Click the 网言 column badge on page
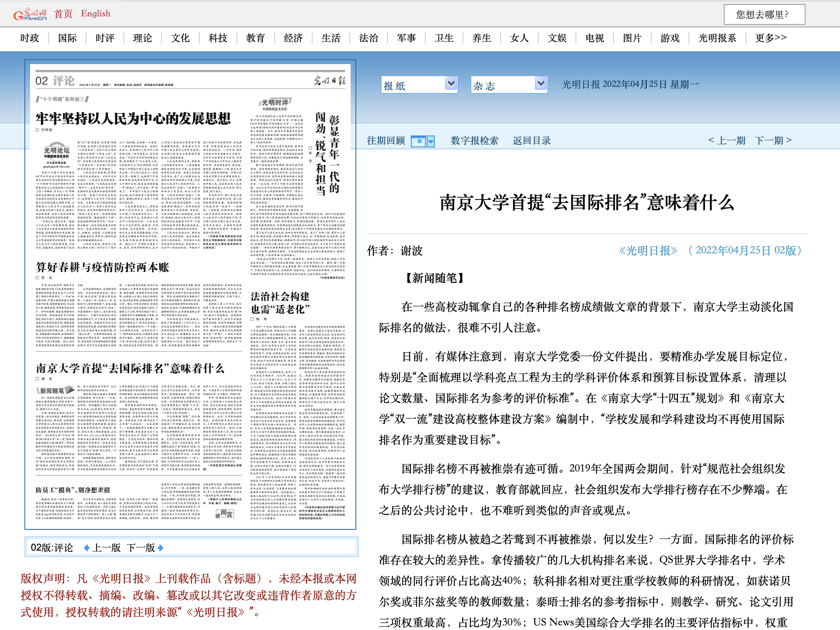This screenshot has height=630, width=840. tap(225, 514)
